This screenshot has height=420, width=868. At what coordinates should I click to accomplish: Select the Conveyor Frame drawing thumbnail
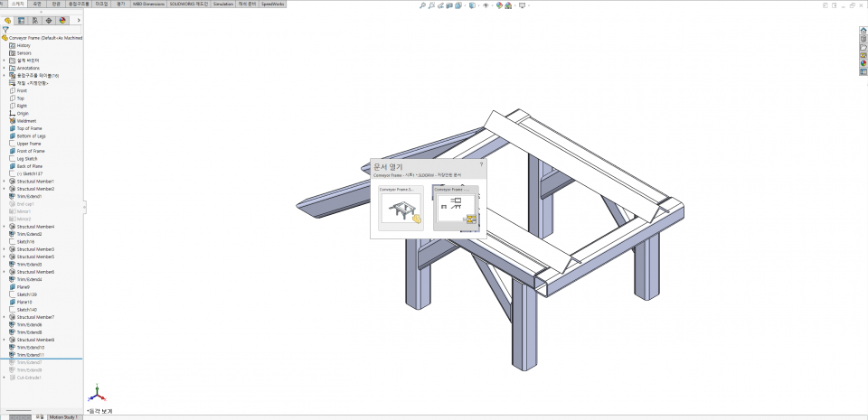(456, 208)
